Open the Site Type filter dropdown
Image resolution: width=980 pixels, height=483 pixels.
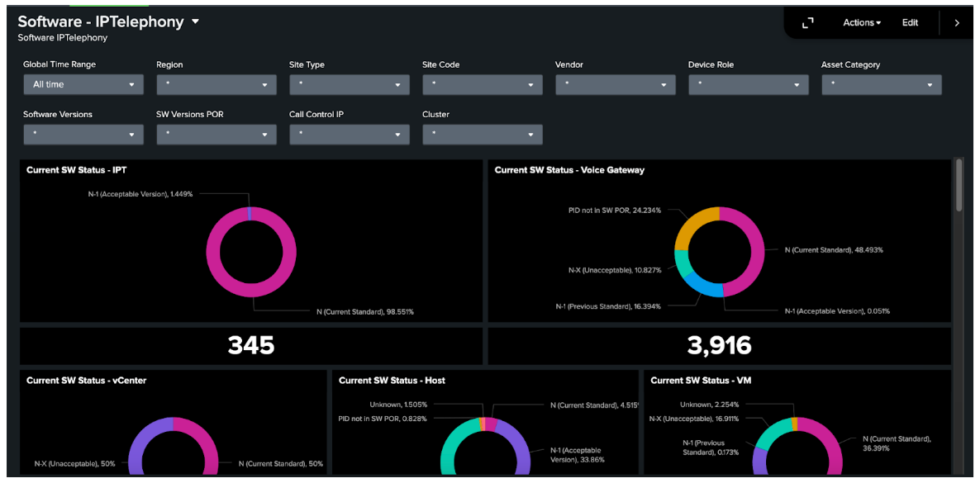point(349,84)
